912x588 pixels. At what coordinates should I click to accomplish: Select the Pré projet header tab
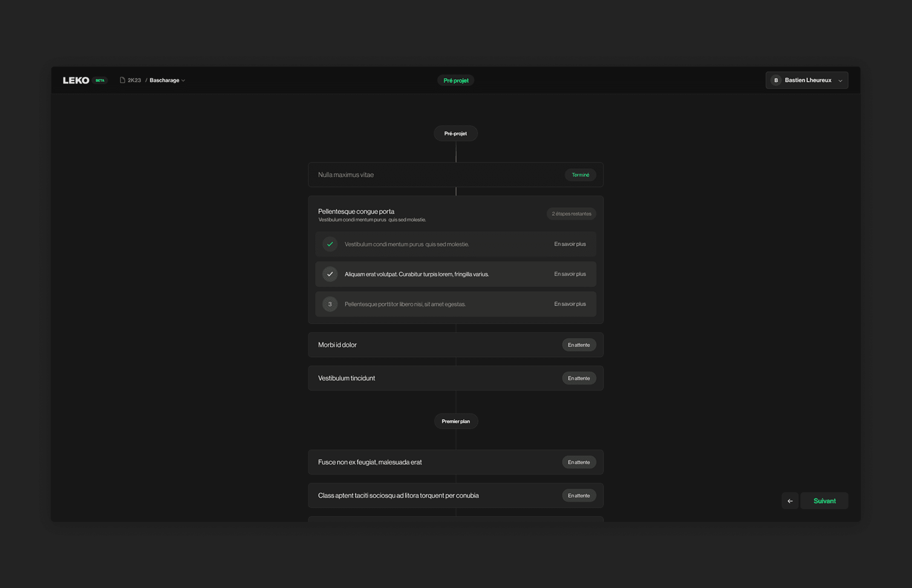pyautogui.click(x=456, y=80)
